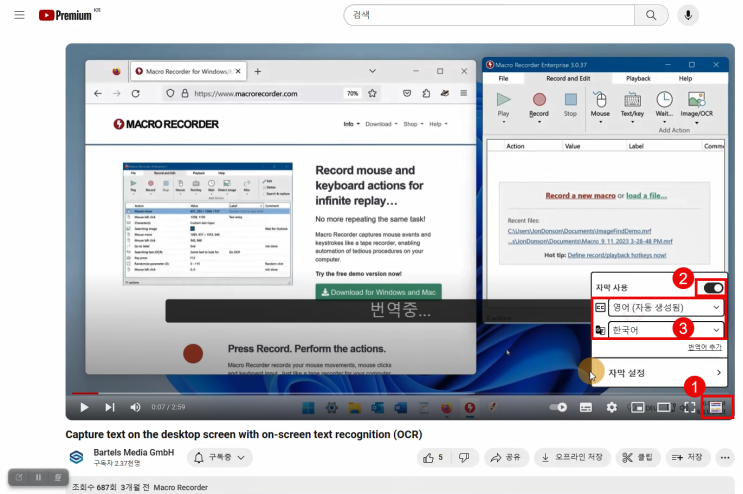The height and width of the screenshot is (494, 743).
Task: Focus the 검색 search field
Action: (x=489, y=15)
